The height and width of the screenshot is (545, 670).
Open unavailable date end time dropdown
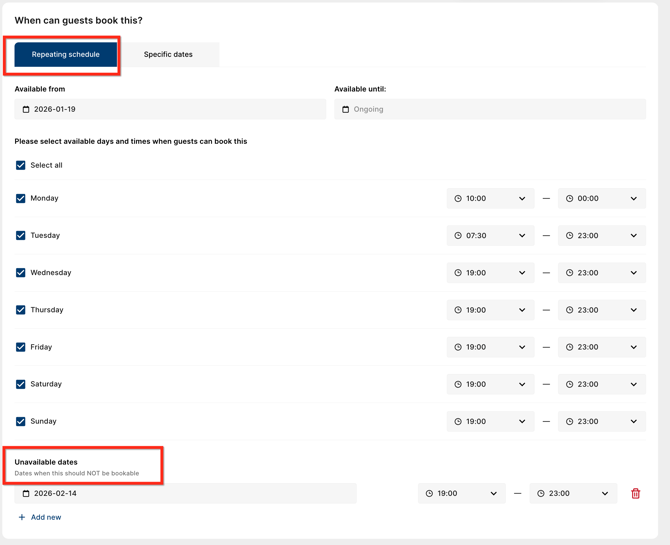[x=573, y=493]
